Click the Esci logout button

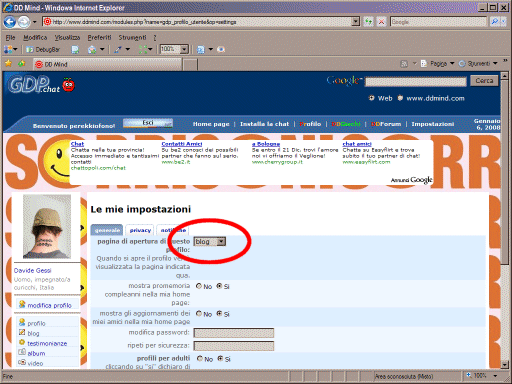click(148, 123)
